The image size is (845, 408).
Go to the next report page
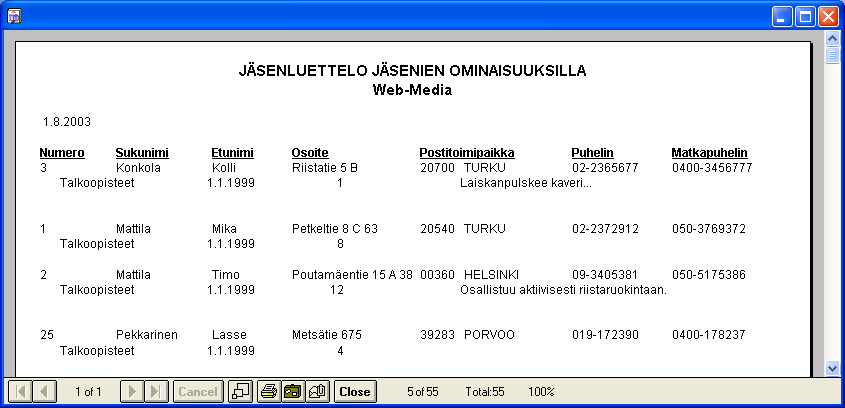pyautogui.click(x=132, y=392)
